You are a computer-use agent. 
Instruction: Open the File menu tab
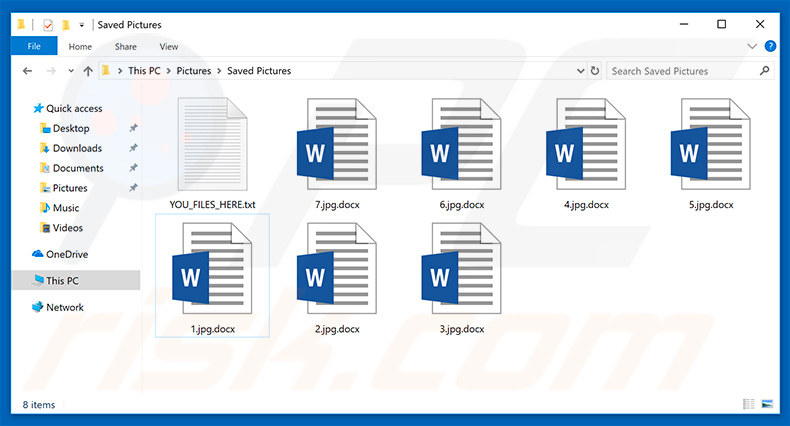pyautogui.click(x=34, y=46)
